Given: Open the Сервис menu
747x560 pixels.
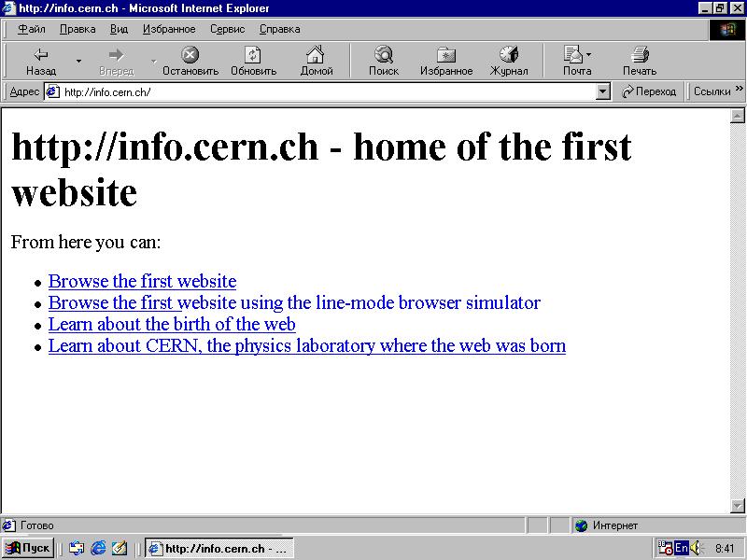Looking at the screenshot, I should [227, 29].
